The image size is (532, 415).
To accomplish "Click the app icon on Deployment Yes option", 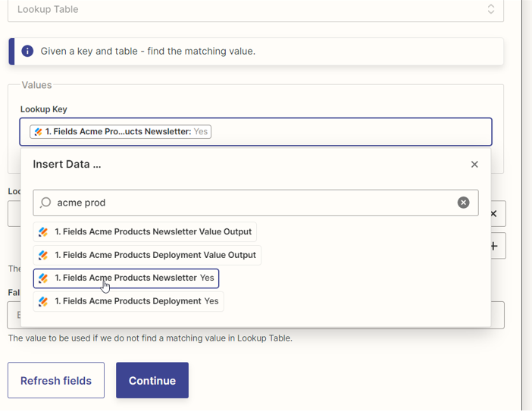I will click(44, 301).
